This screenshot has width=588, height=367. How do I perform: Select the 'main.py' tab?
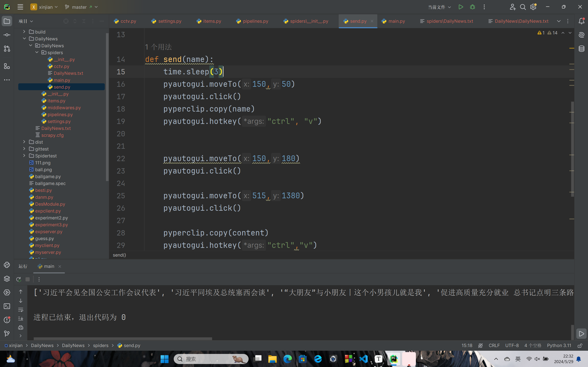(x=397, y=21)
